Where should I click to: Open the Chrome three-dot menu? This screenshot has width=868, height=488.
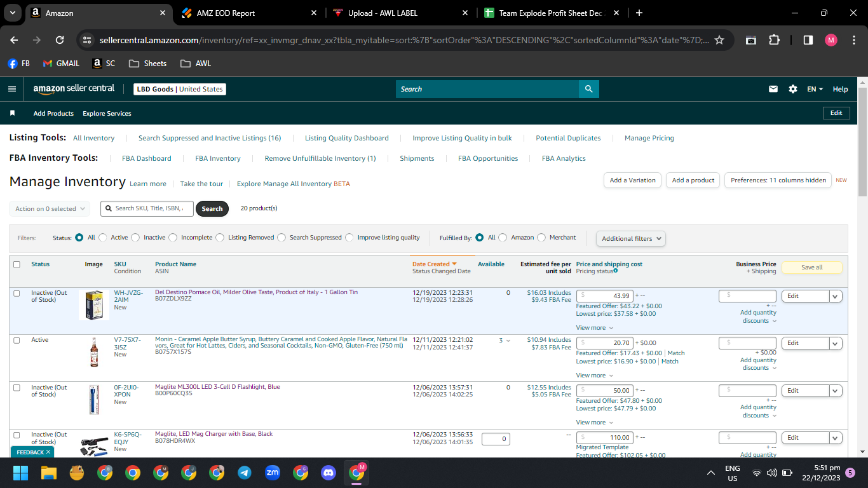[854, 40]
